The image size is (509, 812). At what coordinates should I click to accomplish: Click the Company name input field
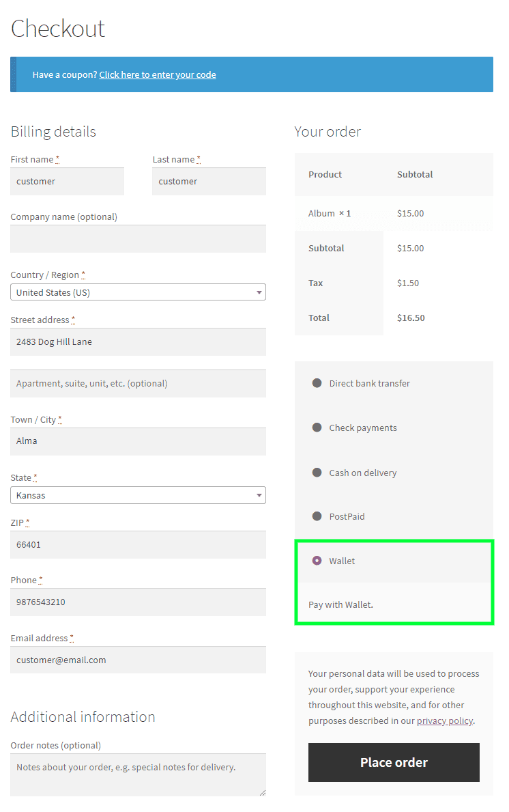(138, 239)
